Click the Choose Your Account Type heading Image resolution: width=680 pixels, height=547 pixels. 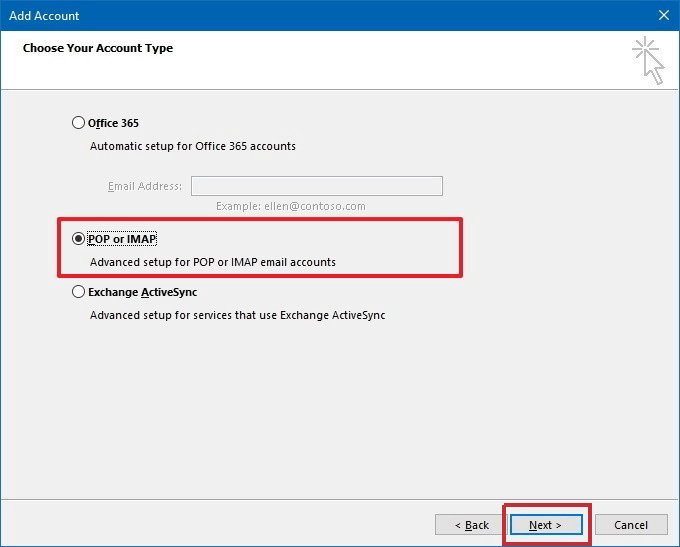coord(97,48)
